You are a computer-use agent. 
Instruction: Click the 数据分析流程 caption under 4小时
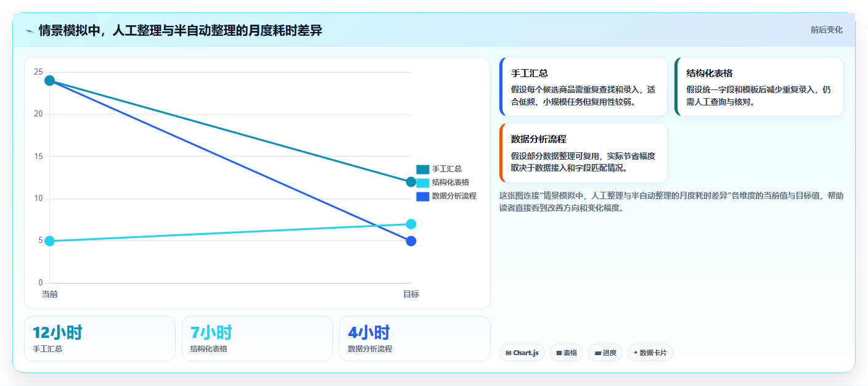[x=370, y=349]
